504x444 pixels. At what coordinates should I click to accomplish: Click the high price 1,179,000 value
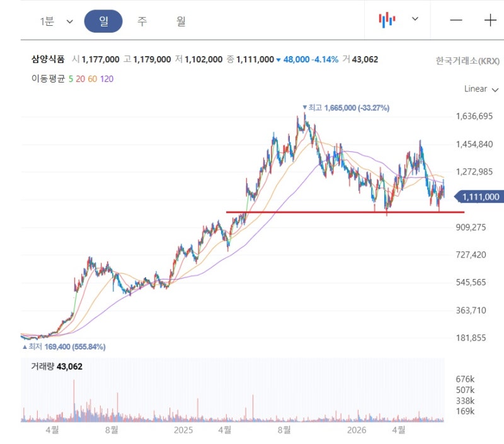pos(152,59)
